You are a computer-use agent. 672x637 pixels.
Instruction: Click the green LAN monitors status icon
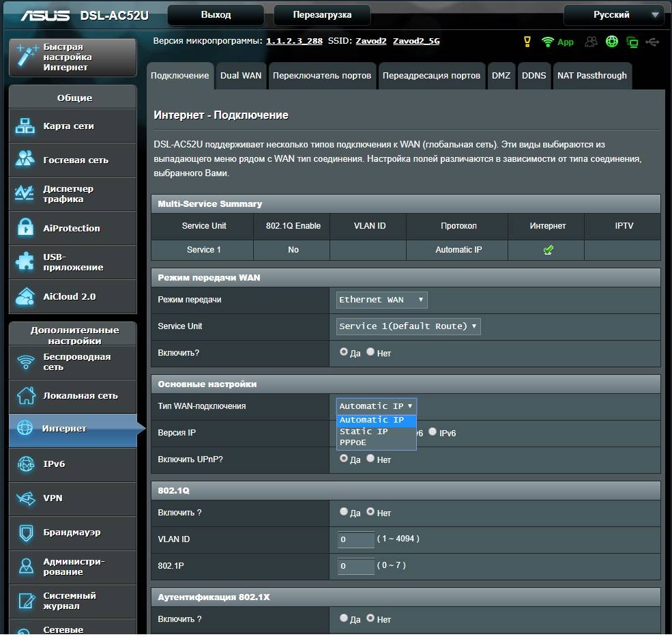click(x=632, y=42)
